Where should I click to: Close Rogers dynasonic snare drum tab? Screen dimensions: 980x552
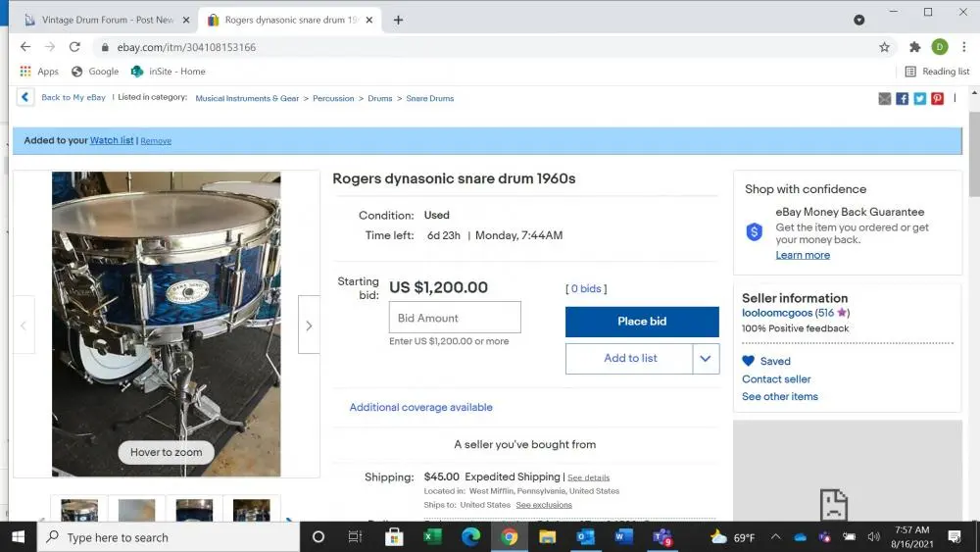click(x=369, y=20)
